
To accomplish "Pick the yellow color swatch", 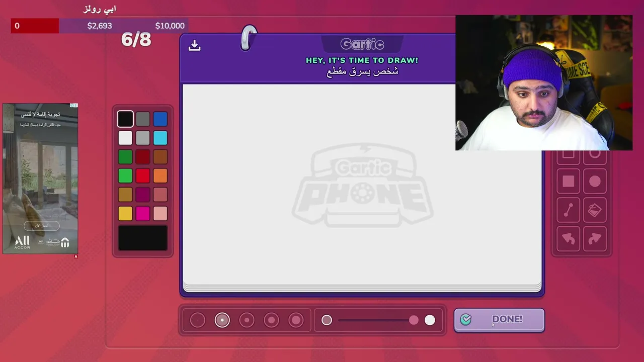I will [x=125, y=214].
